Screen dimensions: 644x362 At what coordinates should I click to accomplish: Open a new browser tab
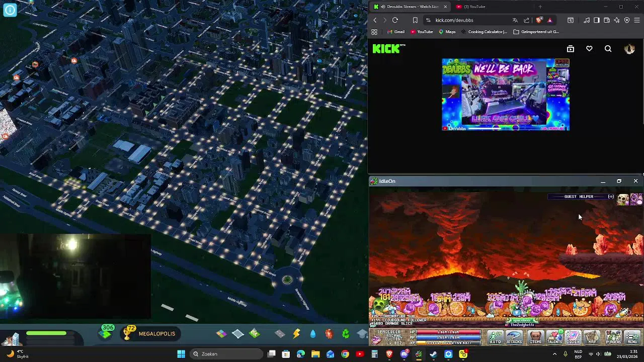point(540,7)
